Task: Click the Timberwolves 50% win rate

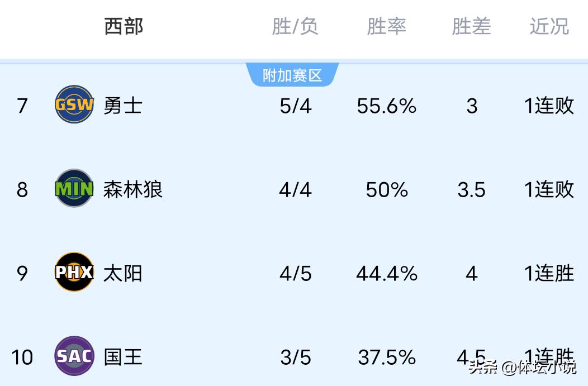Action: [387, 190]
